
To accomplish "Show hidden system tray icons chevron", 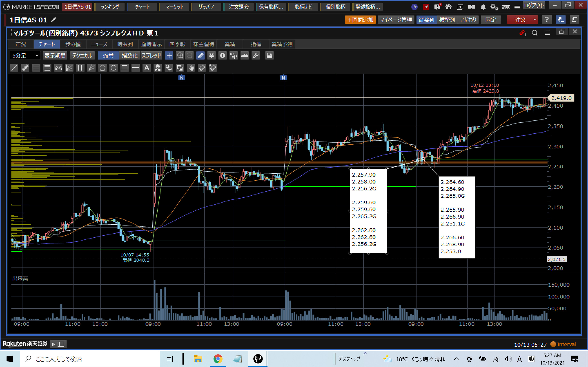I will (x=456, y=359).
